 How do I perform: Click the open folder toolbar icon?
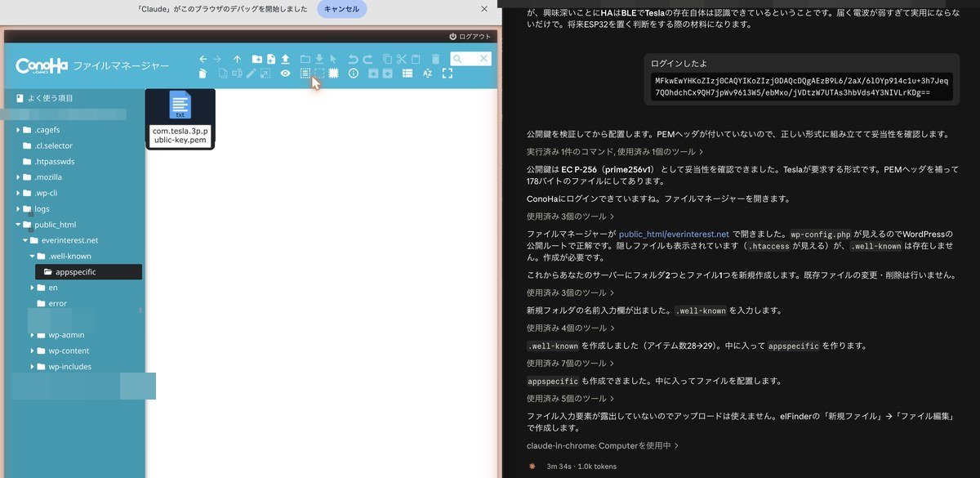(305, 59)
